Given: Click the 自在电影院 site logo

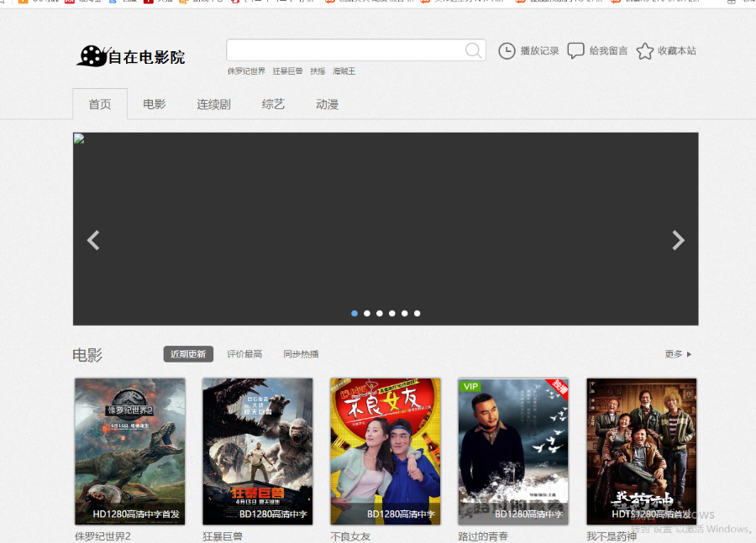Looking at the screenshot, I should (131, 56).
